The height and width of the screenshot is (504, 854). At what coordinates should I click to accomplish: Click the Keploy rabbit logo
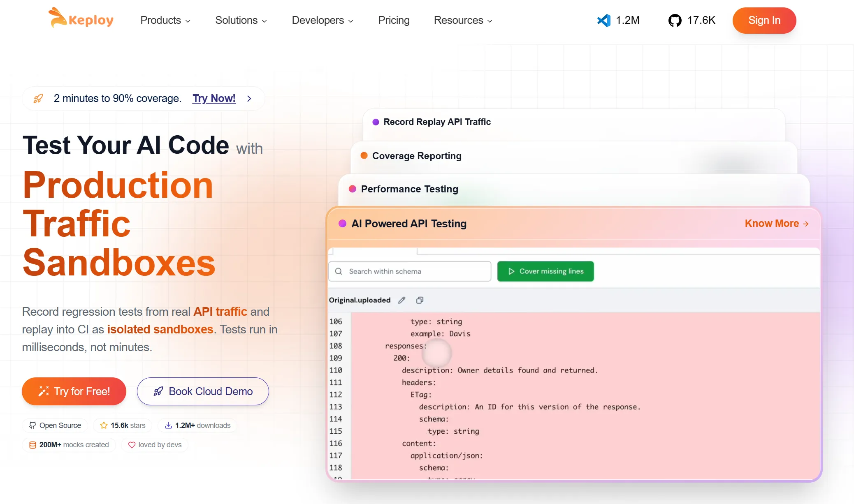[81, 18]
